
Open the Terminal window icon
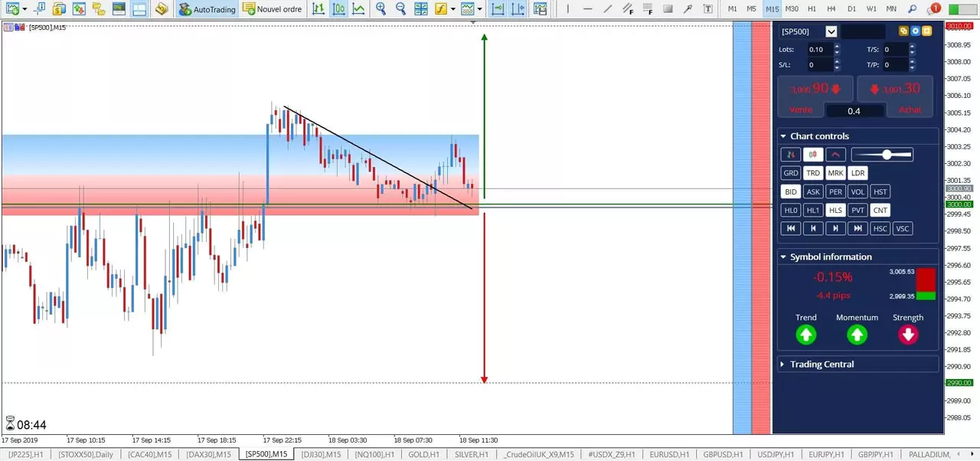coord(119,9)
